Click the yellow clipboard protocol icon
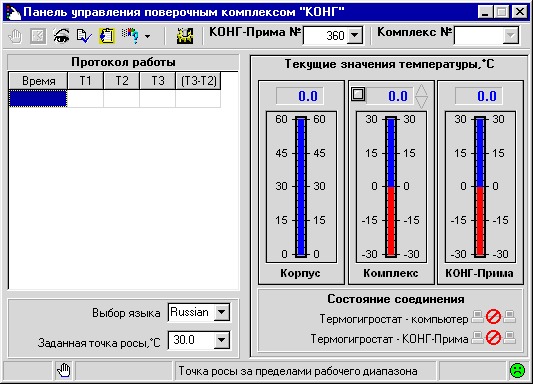 (x=106, y=36)
